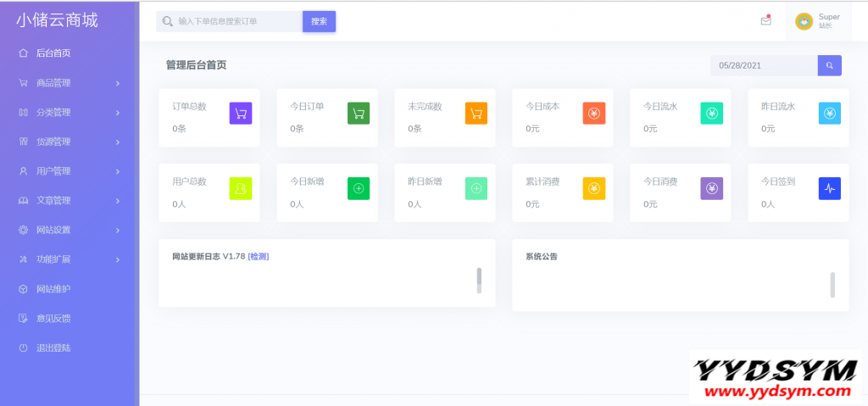Viewport: 868px width, 406px height.
Task: Open 意见反馈 in the sidebar
Action: pos(53,318)
